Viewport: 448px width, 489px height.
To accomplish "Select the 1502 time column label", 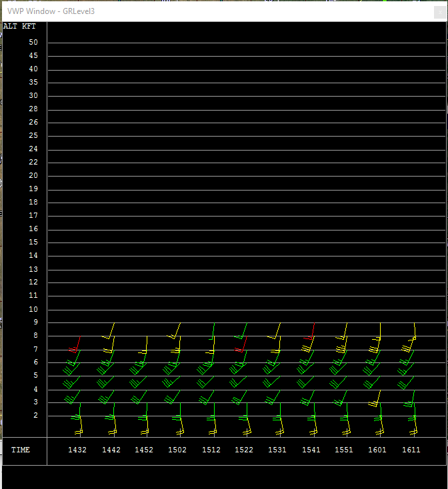I will (177, 450).
